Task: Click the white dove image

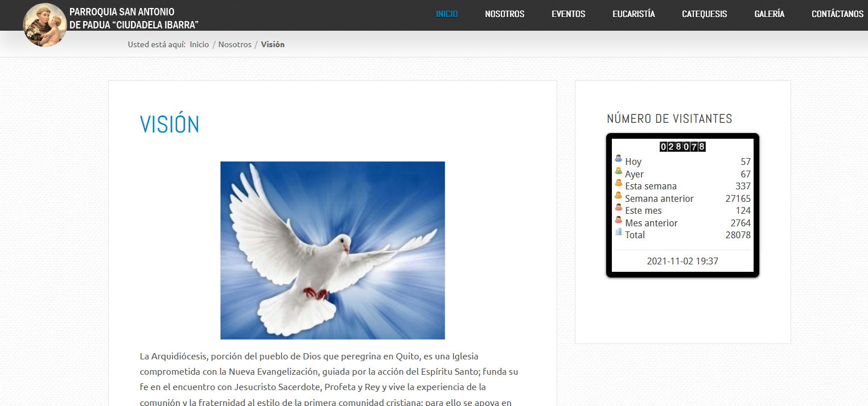Action: pos(332,250)
